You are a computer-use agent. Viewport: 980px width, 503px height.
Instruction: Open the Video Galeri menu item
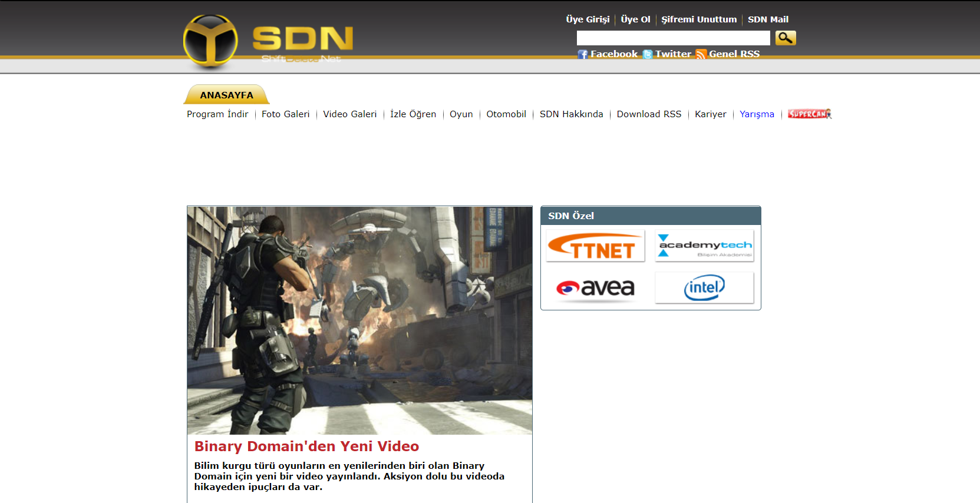[x=349, y=114]
